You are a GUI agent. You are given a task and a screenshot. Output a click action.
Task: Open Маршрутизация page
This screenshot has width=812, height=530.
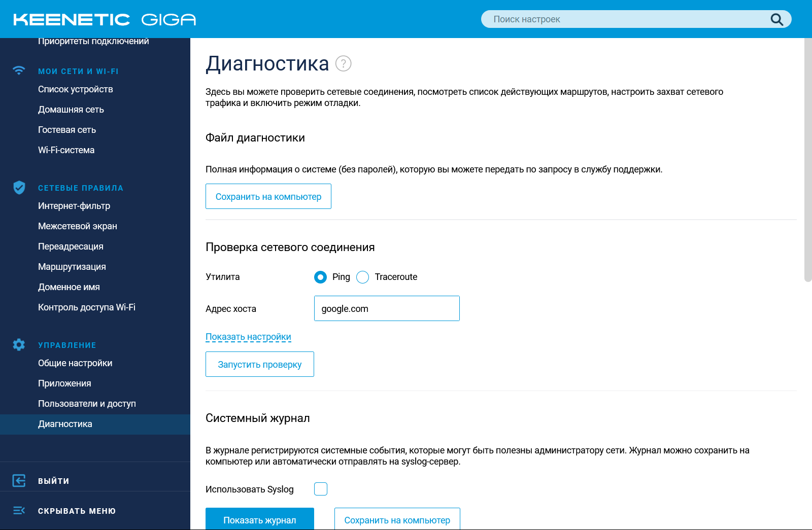pos(72,267)
